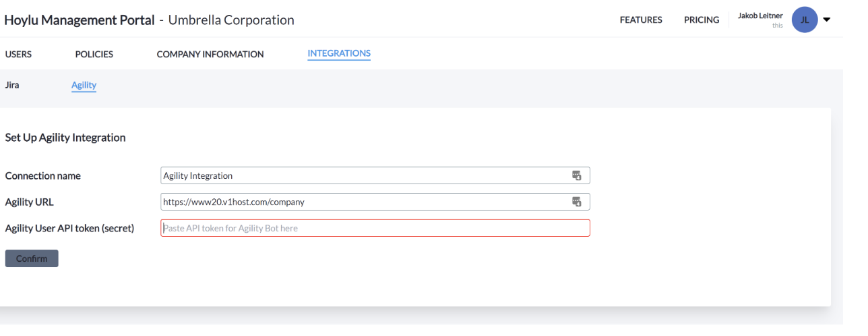Open the Features link
The width and height of the screenshot is (868, 336).
[641, 20]
